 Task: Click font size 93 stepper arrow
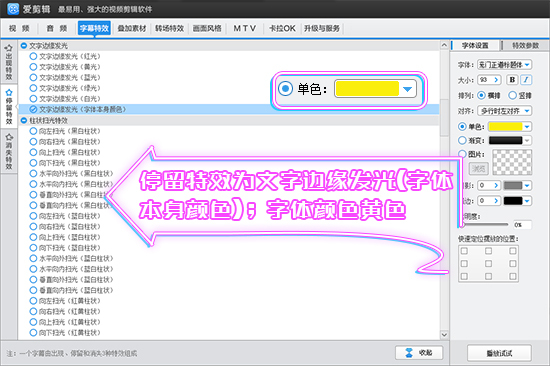[x=496, y=80]
